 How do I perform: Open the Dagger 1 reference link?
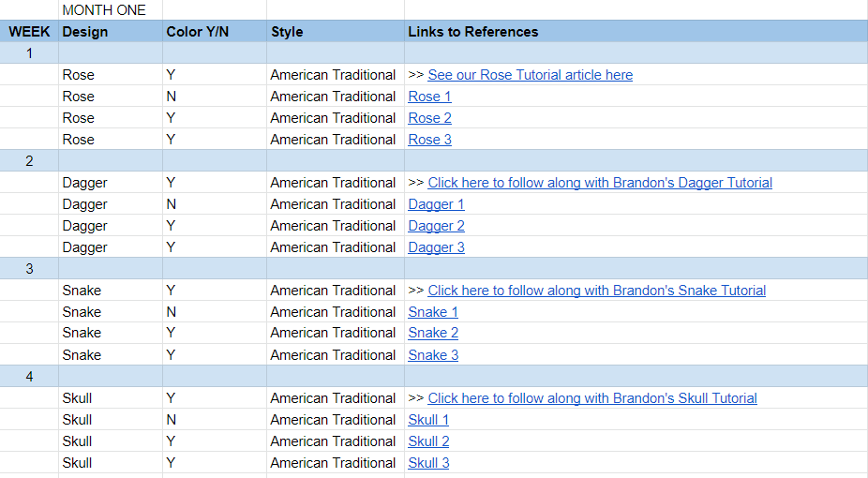[x=436, y=204]
